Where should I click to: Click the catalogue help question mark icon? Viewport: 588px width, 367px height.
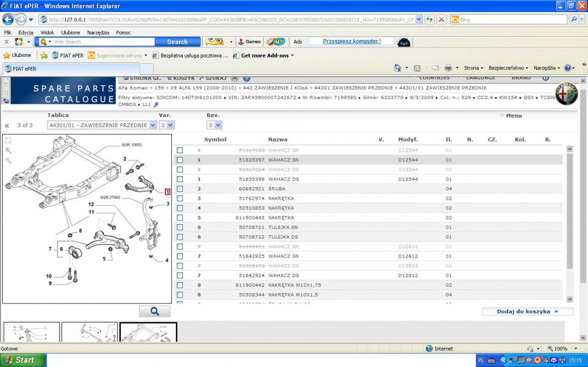(x=246, y=79)
